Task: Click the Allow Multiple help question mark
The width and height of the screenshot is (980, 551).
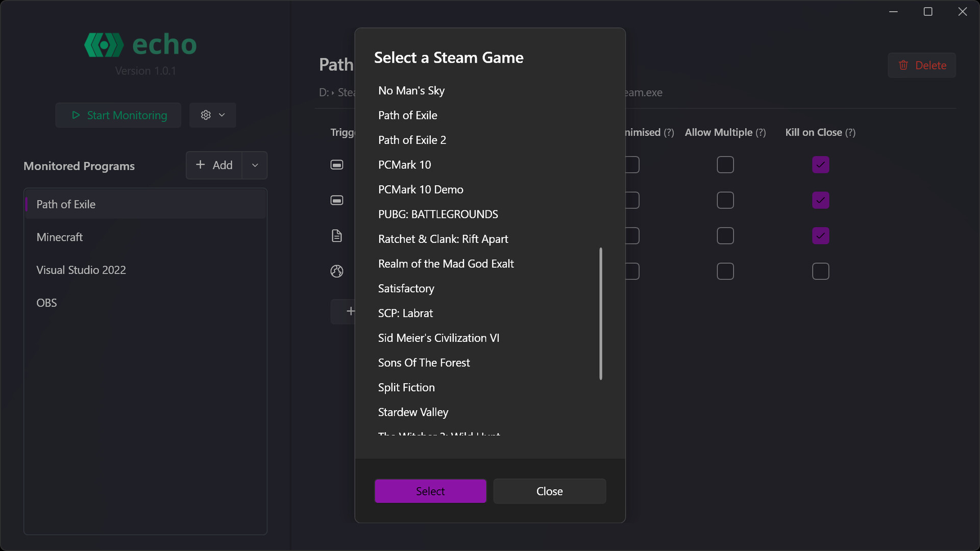Action: click(761, 133)
